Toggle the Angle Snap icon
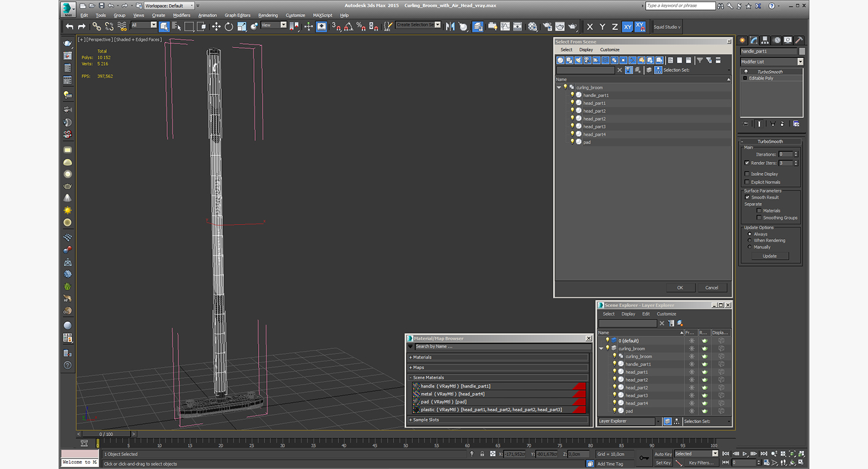 pyautogui.click(x=348, y=26)
